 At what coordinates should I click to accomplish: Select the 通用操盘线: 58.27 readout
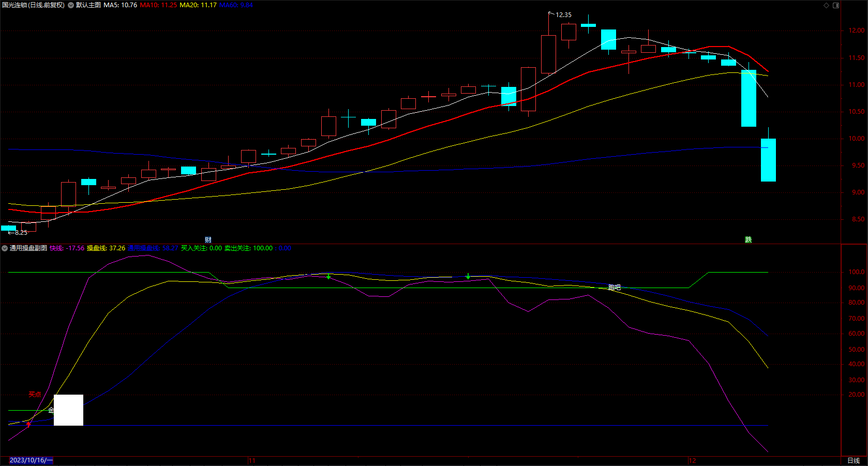click(x=153, y=248)
